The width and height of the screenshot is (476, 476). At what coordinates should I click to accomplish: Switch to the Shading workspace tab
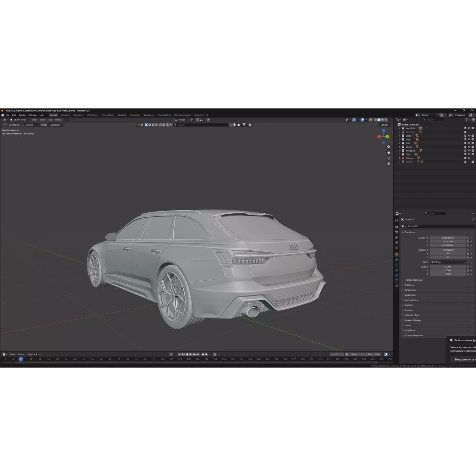(x=122, y=115)
